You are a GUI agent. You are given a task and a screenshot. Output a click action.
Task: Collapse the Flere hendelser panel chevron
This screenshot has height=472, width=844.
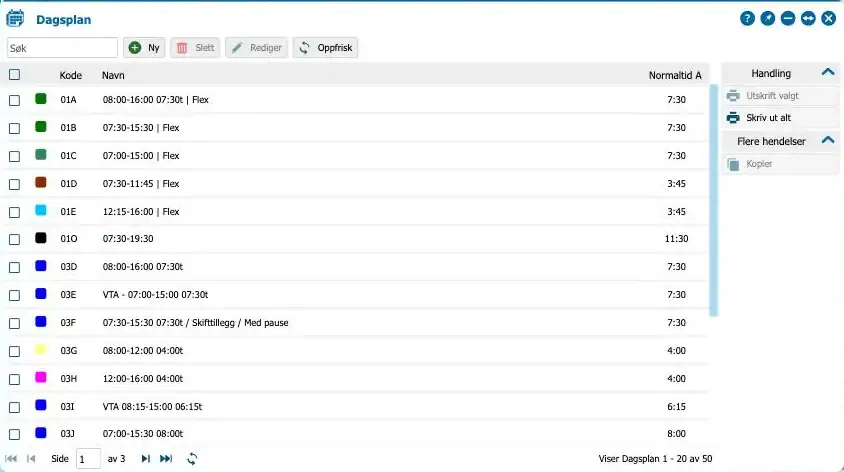pos(828,140)
